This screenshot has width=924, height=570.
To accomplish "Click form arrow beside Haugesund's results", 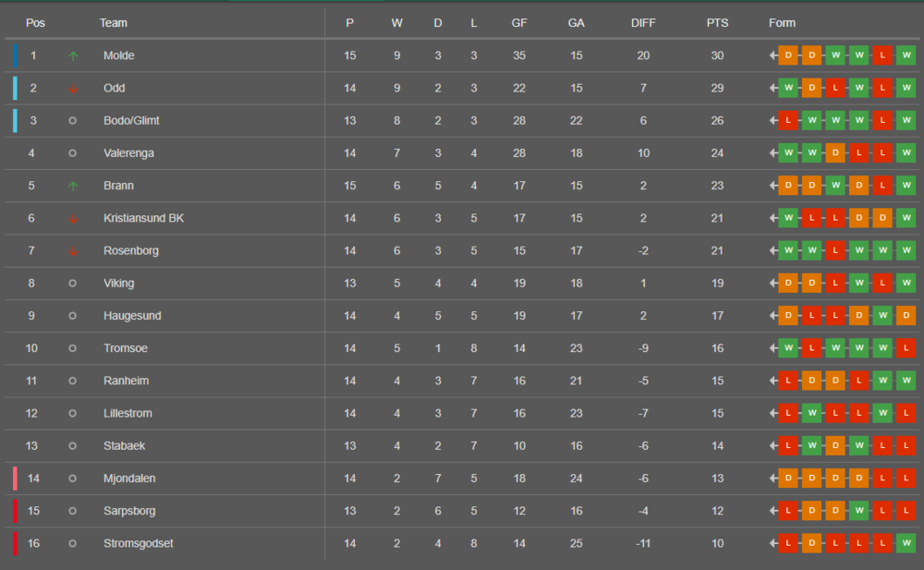I will pyautogui.click(x=773, y=316).
